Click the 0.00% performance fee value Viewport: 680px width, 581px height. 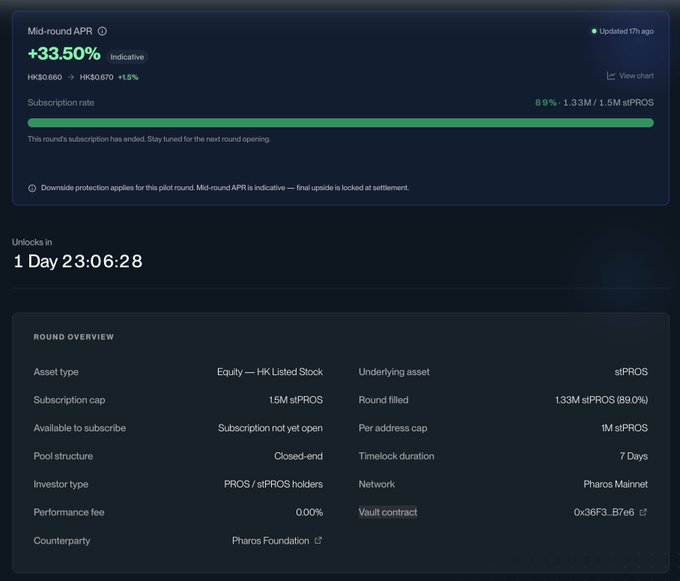pyautogui.click(x=309, y=512)
